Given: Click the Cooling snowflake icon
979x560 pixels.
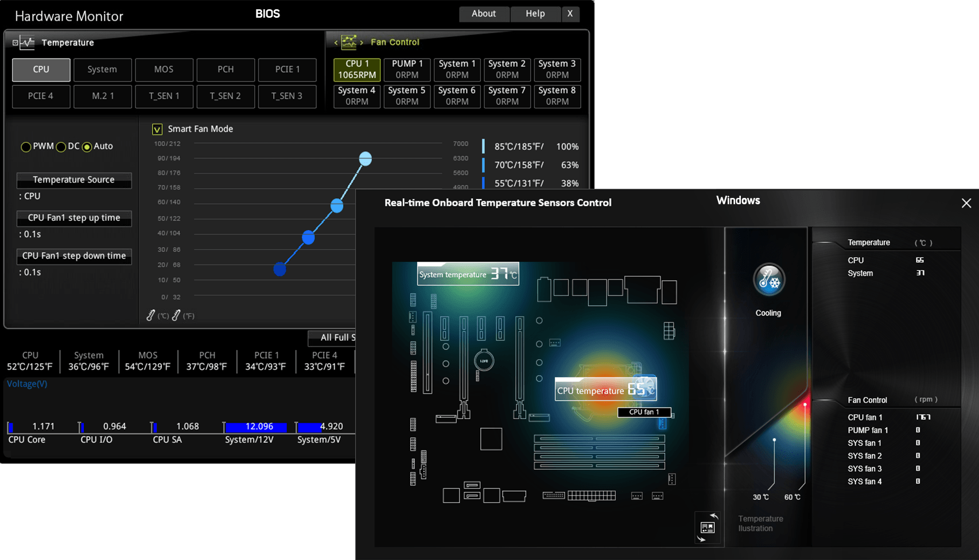Looking at the screenshot, I should (768, 279).
